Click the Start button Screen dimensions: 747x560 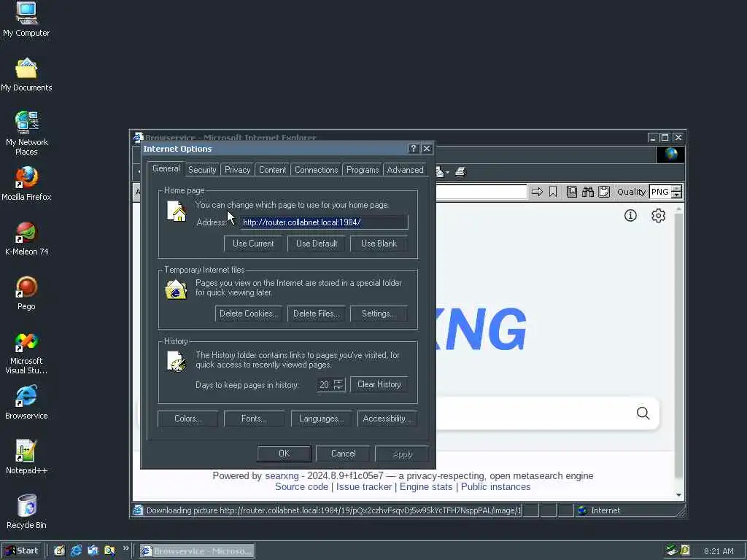pyautogui.click(x=22, y=551)
